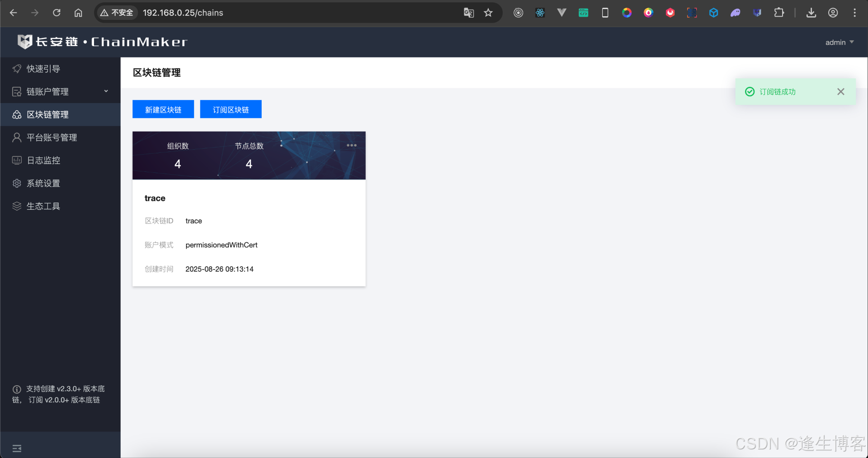This screenshot has height=458, width=868.
Task: Open the trace chain card title
Action: (x=155, y=198)
